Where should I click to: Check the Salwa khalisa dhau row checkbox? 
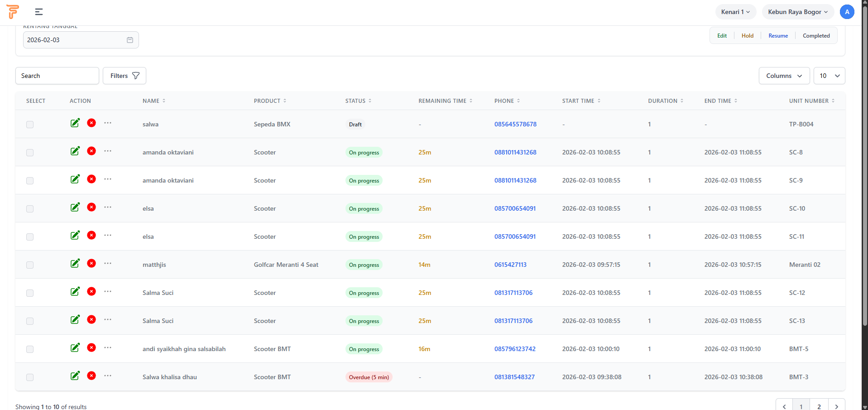(30, 377)
